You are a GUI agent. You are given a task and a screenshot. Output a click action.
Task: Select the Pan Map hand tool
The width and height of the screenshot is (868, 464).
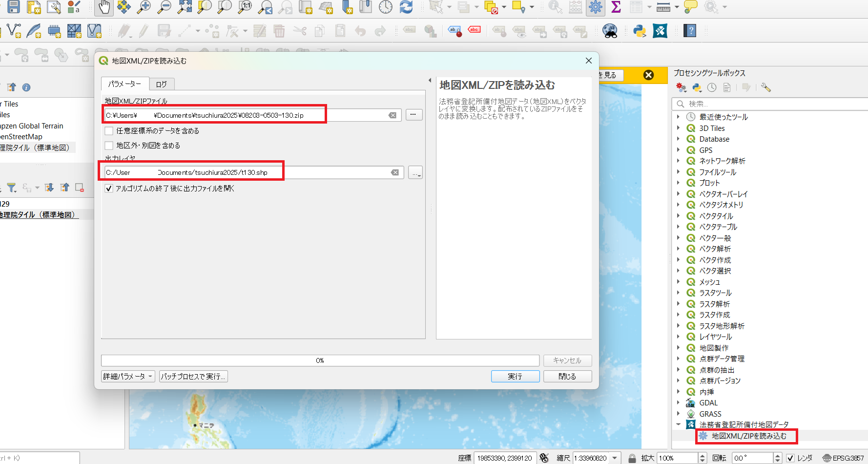tap(104, 7)
